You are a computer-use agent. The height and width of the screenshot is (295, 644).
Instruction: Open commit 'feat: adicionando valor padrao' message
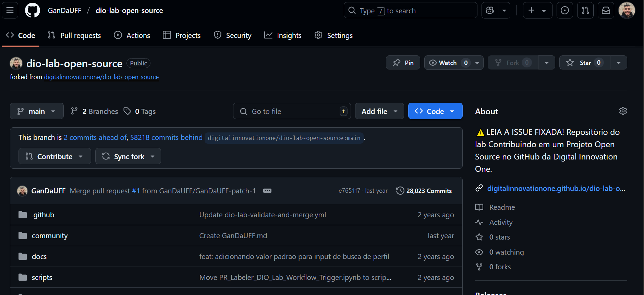(x=294, y=256)
